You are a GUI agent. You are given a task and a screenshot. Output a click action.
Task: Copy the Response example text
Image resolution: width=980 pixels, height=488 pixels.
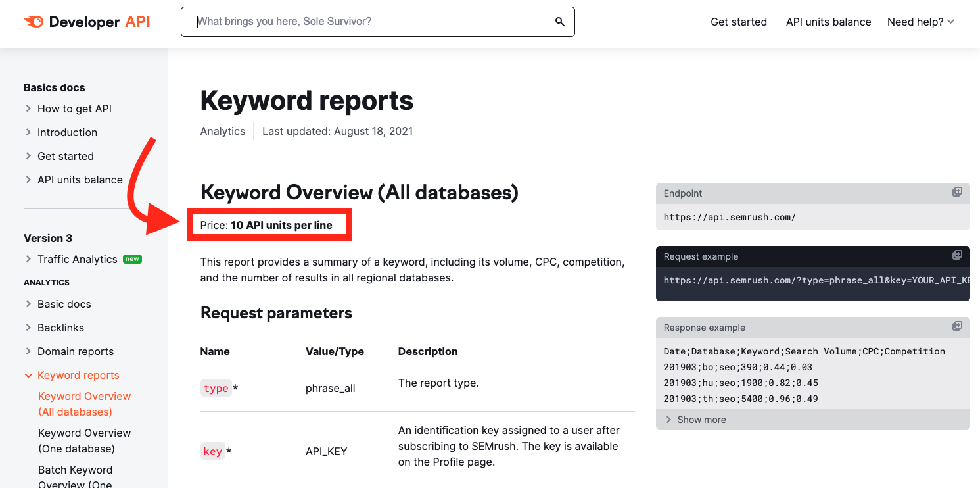click(957, 326)
